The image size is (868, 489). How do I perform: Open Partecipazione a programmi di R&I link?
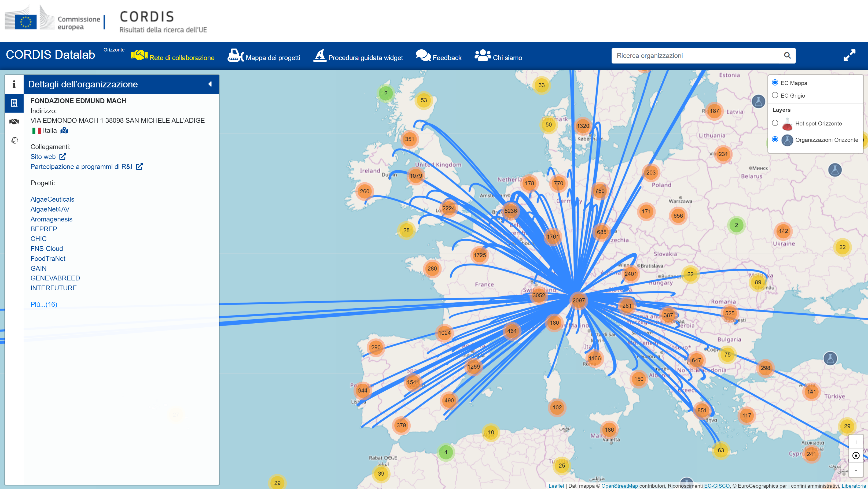click(87, 167)
